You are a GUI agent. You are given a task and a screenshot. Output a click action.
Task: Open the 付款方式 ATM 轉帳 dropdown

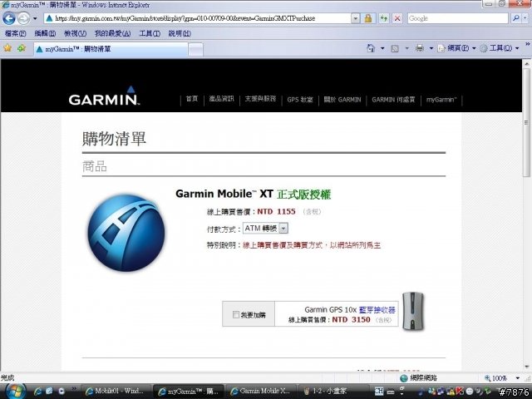(x=265, y=229)
